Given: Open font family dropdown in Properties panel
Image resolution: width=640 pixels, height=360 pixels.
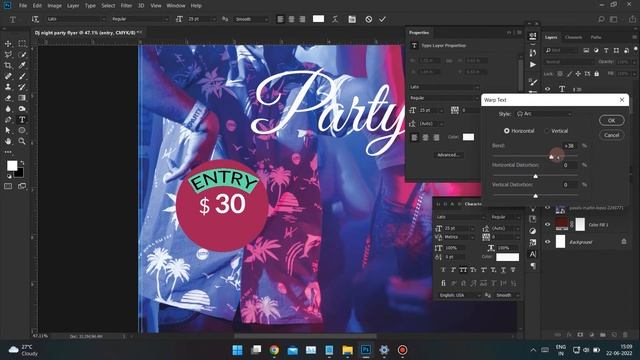Looking at the screenshot, I should pos(444,87).
